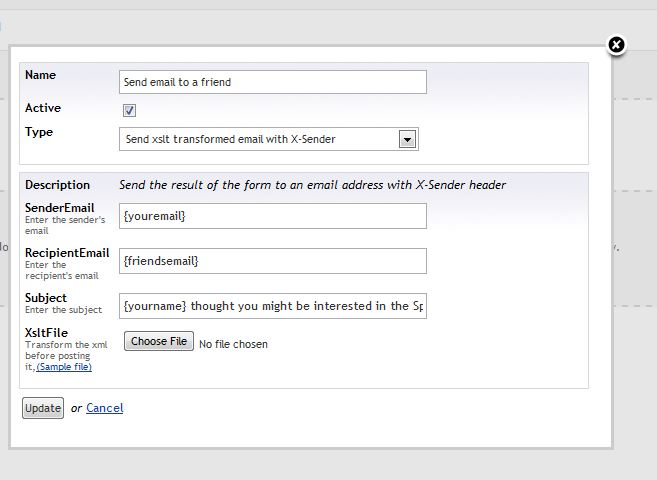The image size is (657, 480).
Task: Toggle the Active checkbox
Action: coord(129,110)
